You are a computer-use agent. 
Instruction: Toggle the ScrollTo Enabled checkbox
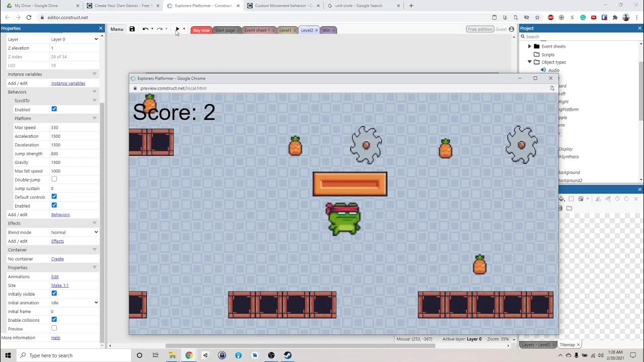[x=54, y=109]
